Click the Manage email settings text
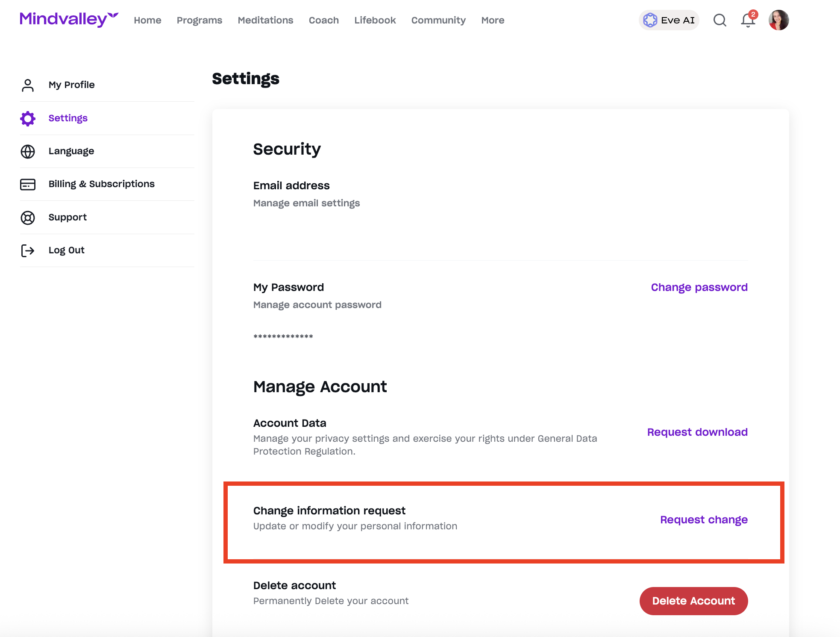 tap(307, 203)
